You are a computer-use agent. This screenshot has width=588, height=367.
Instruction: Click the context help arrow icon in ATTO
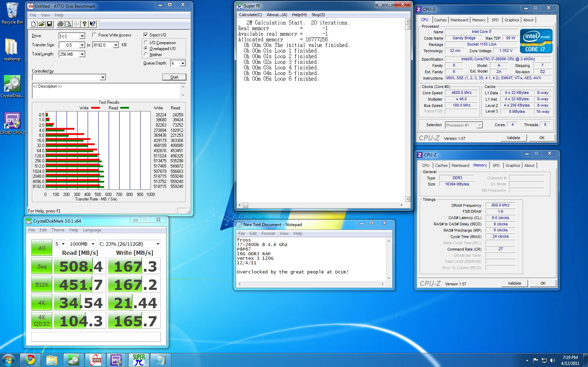(x=93, y=24)
